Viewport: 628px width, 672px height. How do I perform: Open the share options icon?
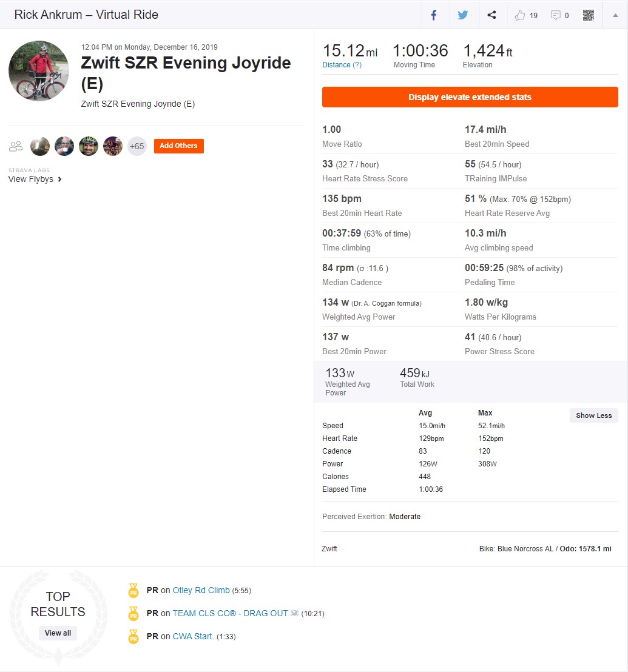click(491, 15)
